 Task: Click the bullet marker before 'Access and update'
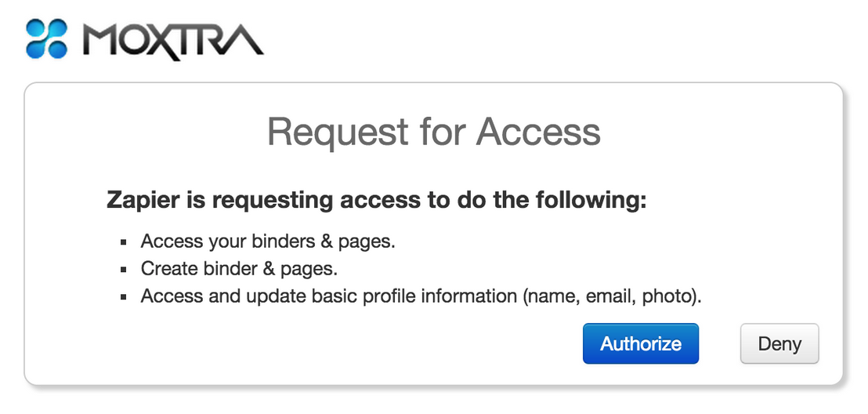(124, 296)
